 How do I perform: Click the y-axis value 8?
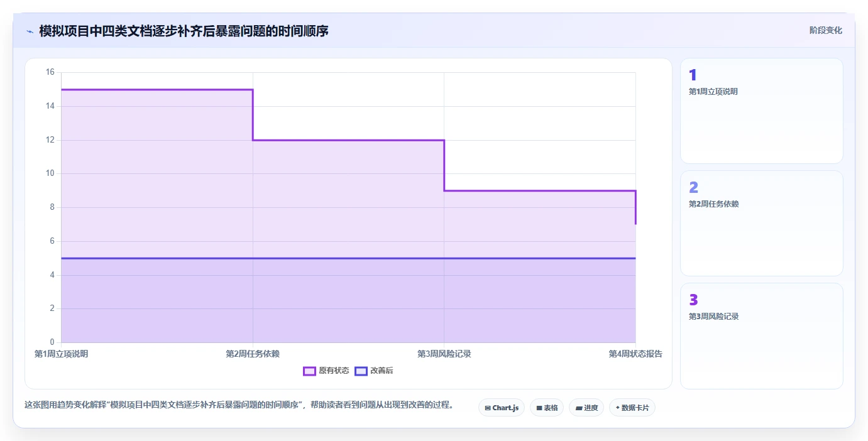pos(52,207)
